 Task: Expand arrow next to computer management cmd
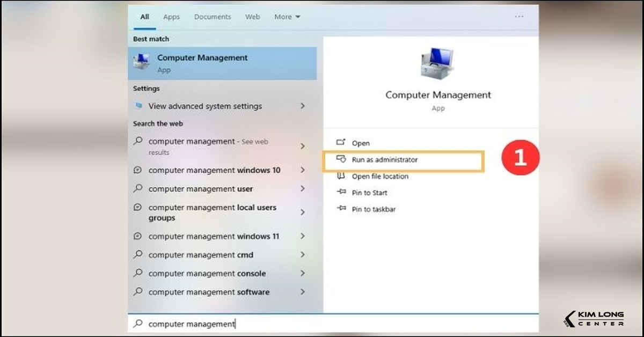click(x=303, y=255)
